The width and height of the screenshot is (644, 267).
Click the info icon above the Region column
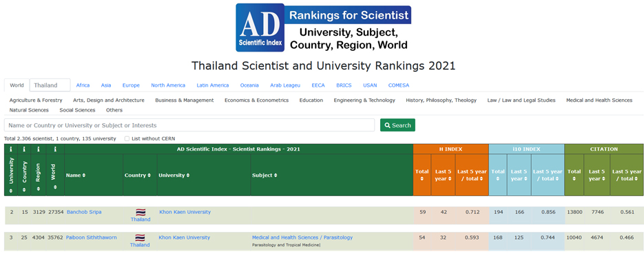tap(38, 149)
